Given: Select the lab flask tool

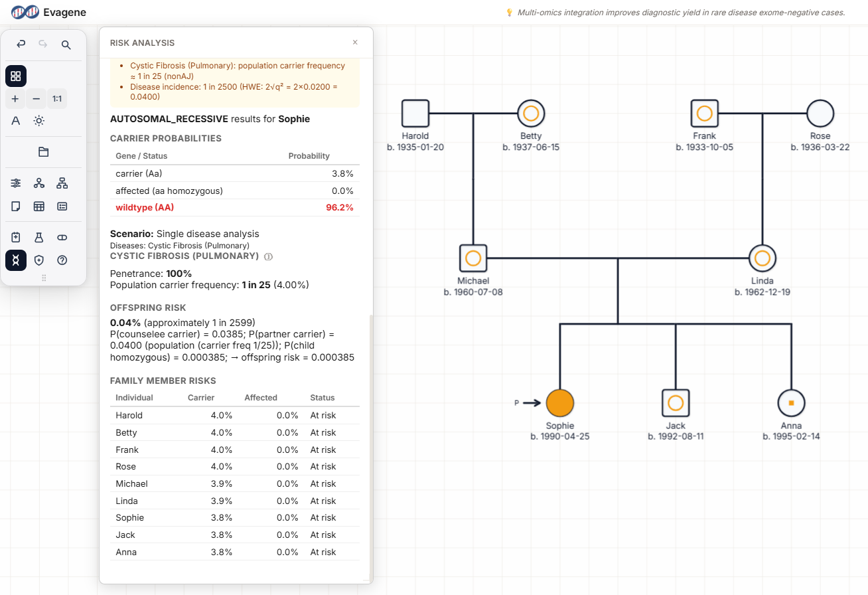Looking at the screenshot, I should (38, 236).
